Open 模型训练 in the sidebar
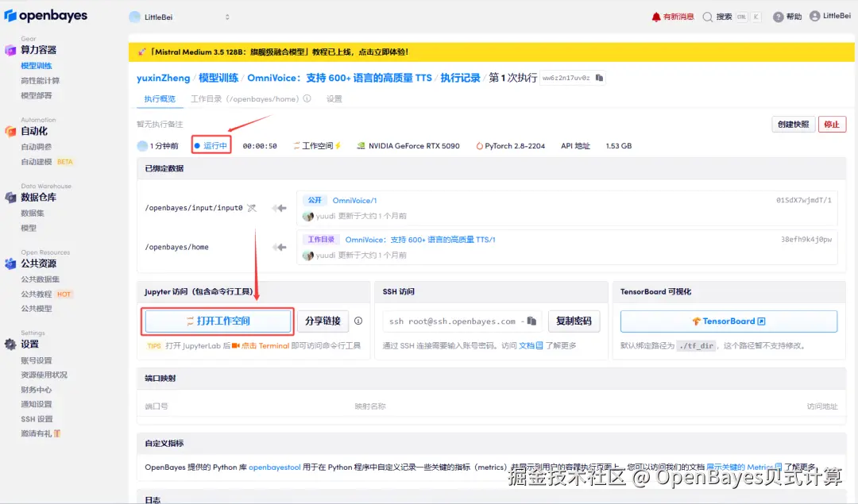The image size is (858, 504). [36, 66]
